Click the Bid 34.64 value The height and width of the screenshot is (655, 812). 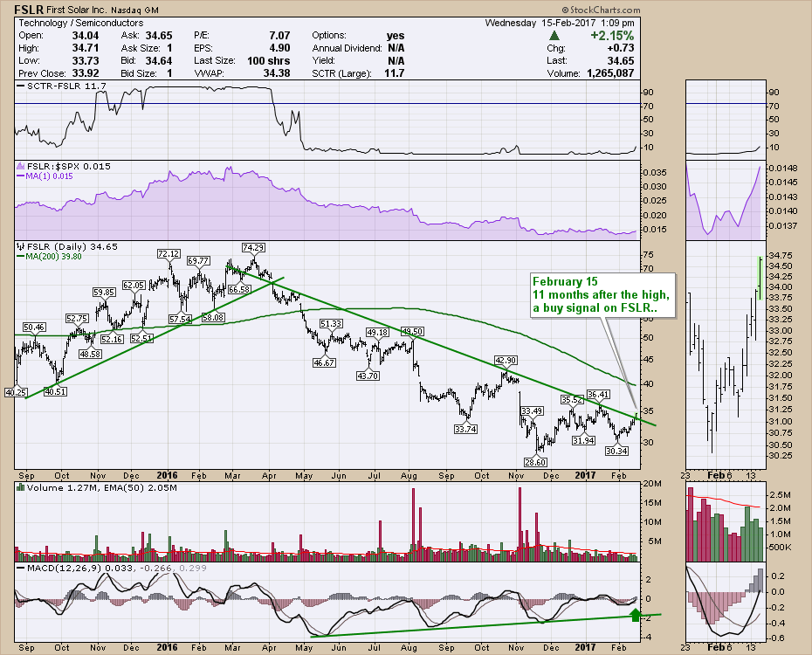pyautogui.click(x=158, y=60)
